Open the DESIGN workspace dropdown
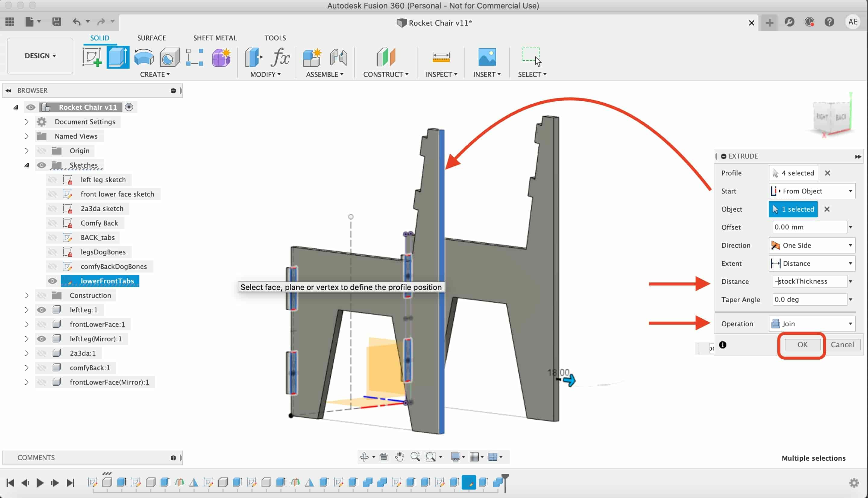 [40, 56]
